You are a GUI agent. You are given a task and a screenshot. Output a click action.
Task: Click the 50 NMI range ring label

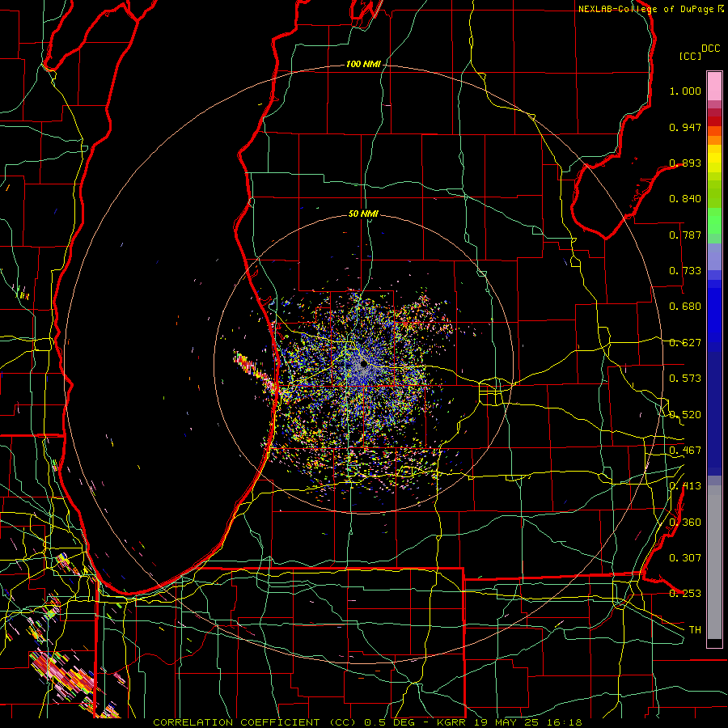[363, 214]
